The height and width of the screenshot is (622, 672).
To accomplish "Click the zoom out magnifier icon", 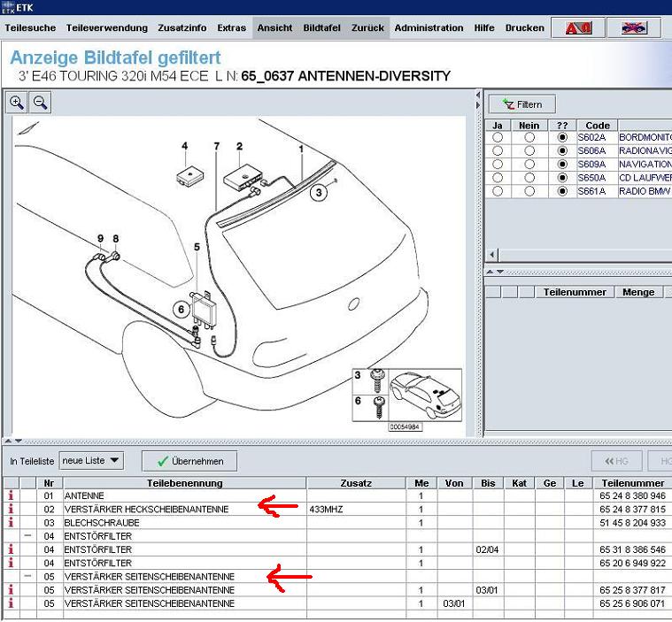I will pyautogui.click(x=41, y=103).
